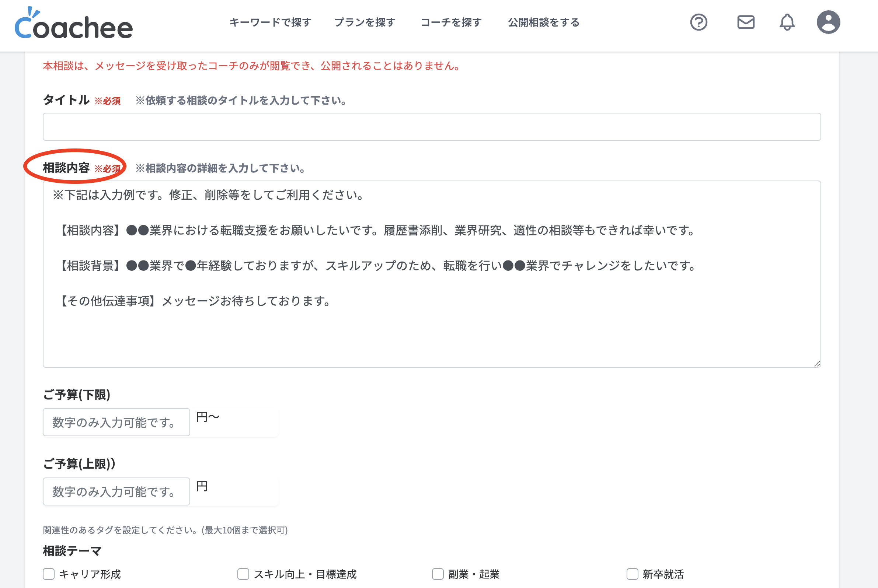This screenshot has height=588, width=878.
Task: Check the キャリア形成 checkbox
Action: pos(49,574)
